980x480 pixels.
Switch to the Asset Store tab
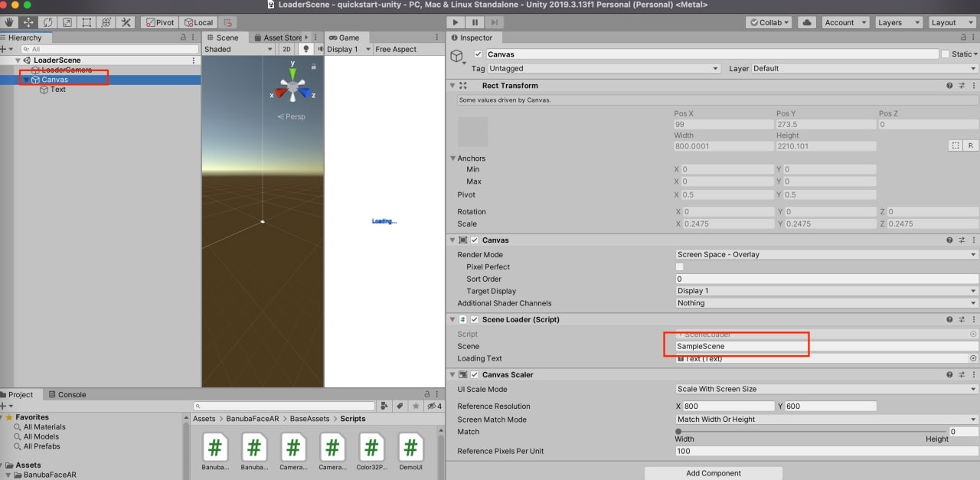tap(282, 38)
